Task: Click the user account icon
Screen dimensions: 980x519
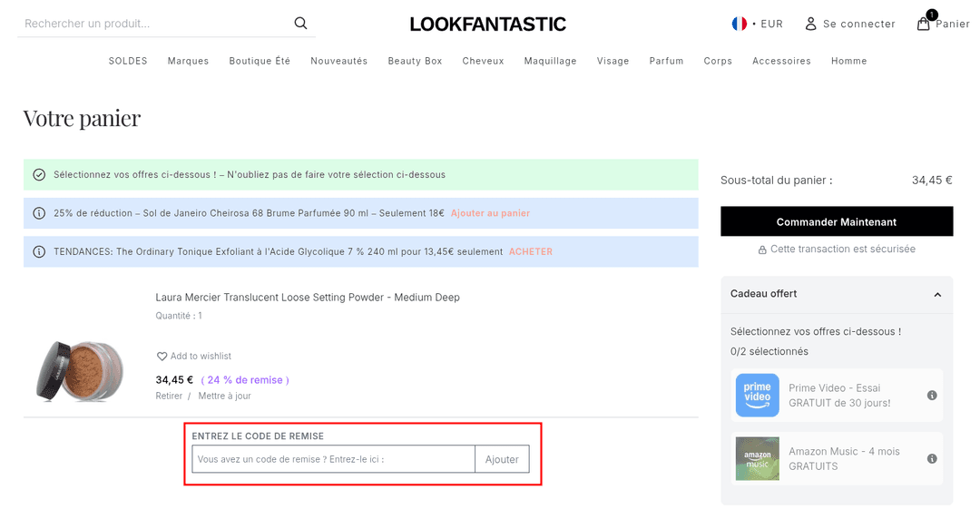Action: 810,24
